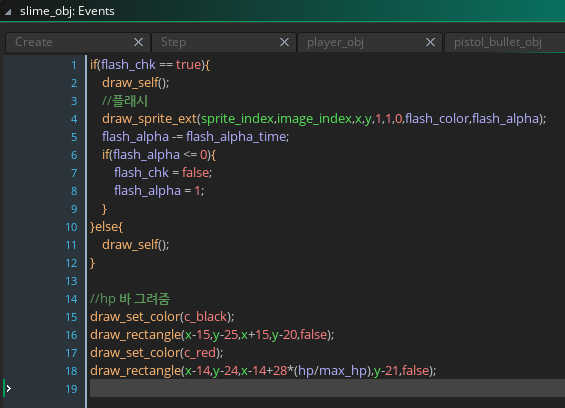The width and height of the screenshot is (565, 408).
Task: Click the c_red color constant
Action: coord(200,353)
